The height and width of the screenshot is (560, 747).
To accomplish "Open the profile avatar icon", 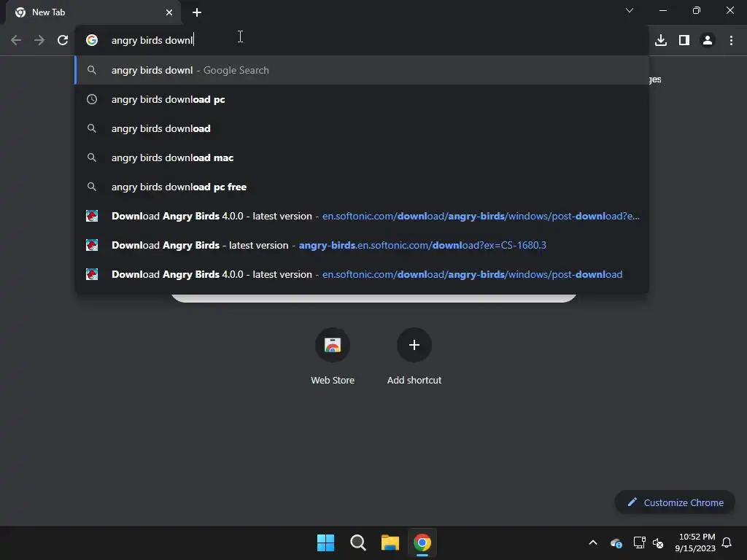I will pyautogui.click(x=708, y=41).
